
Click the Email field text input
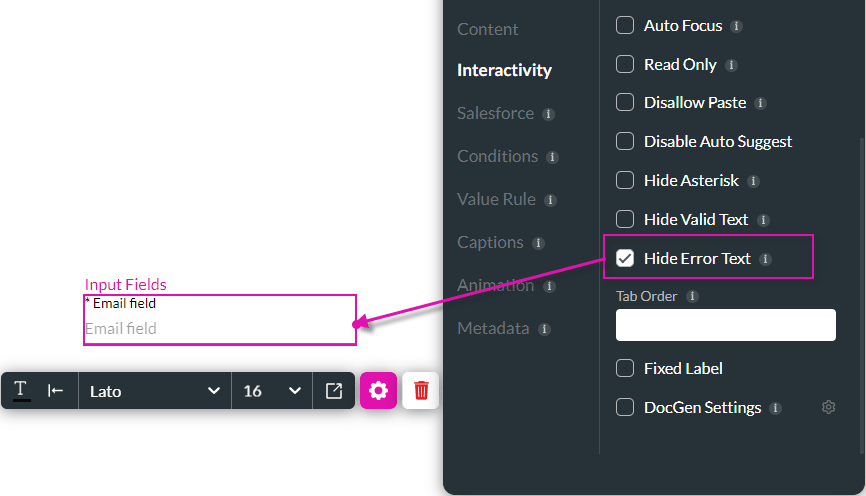coord(219,329)
